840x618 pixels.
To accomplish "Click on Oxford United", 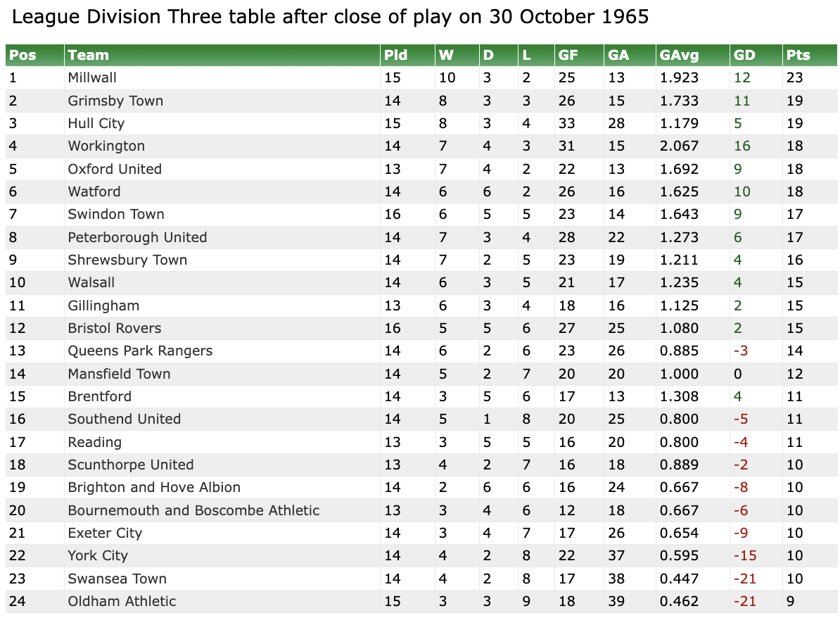I will click(115, 169).
